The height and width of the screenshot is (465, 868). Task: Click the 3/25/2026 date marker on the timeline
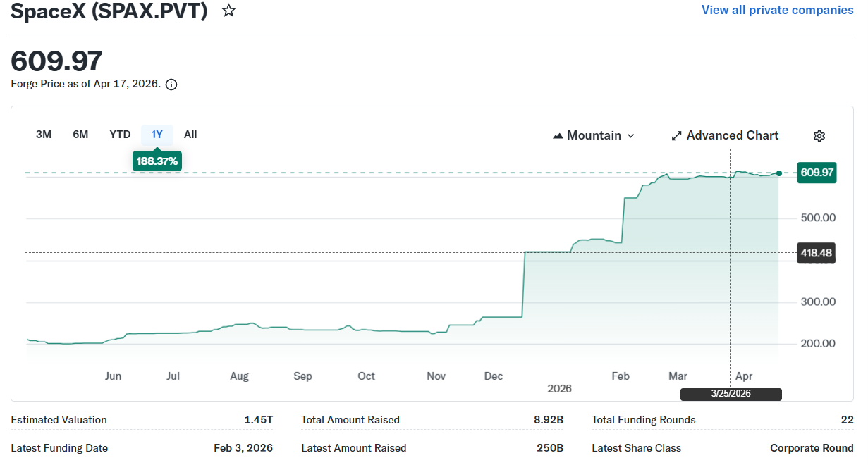click(x=731, y=394)
